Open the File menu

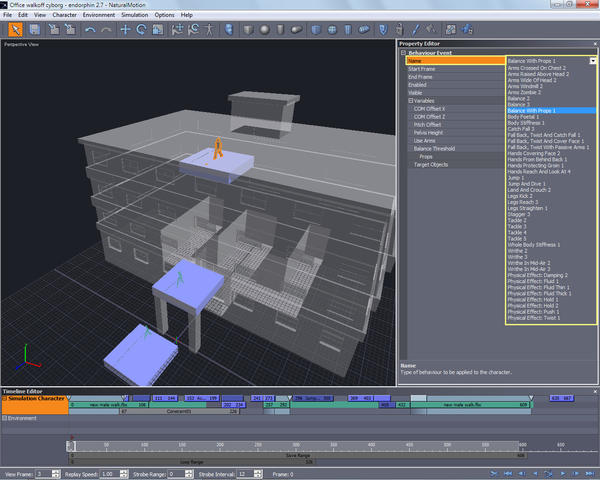click(x=7, y=15)
